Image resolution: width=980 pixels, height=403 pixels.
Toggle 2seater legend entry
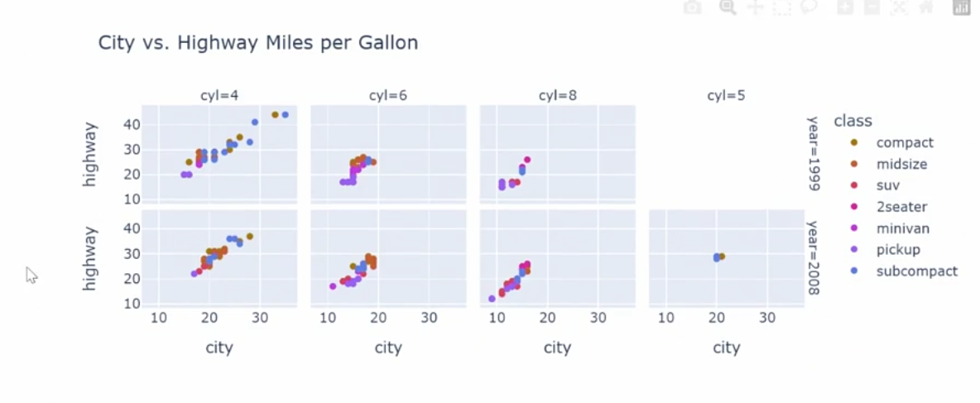(901, 207)
